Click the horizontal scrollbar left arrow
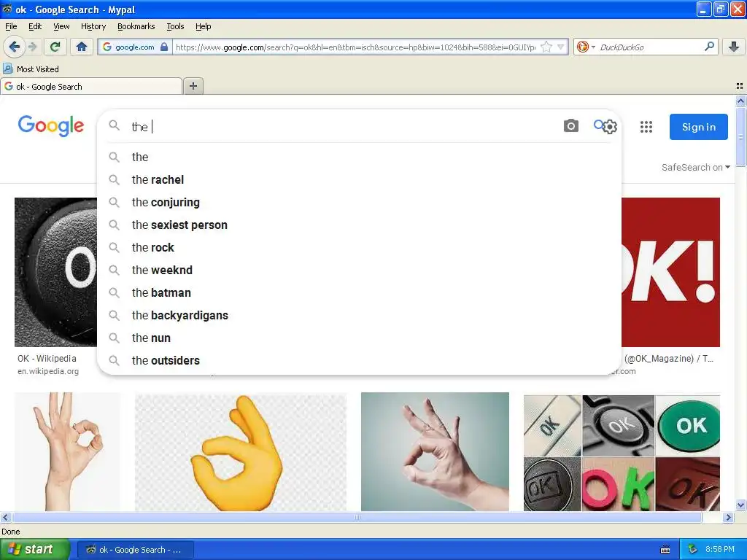This screenshot has width=747, height=560. (x=5, y=517)
